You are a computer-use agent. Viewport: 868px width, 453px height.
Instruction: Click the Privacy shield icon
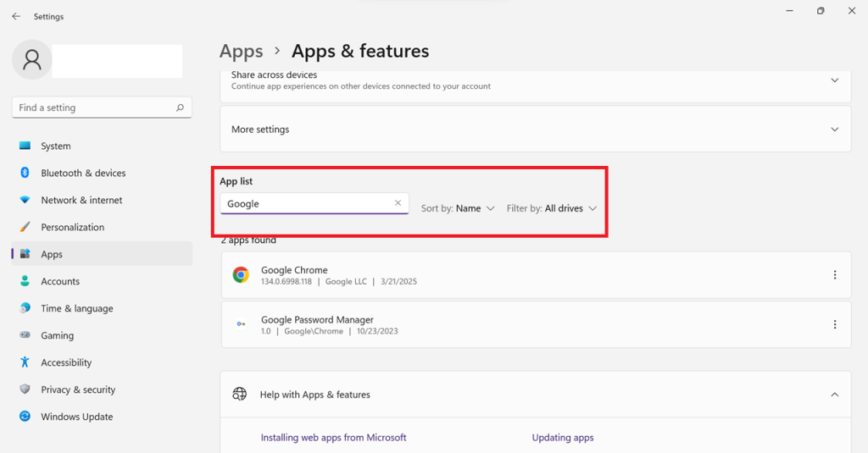25,389
